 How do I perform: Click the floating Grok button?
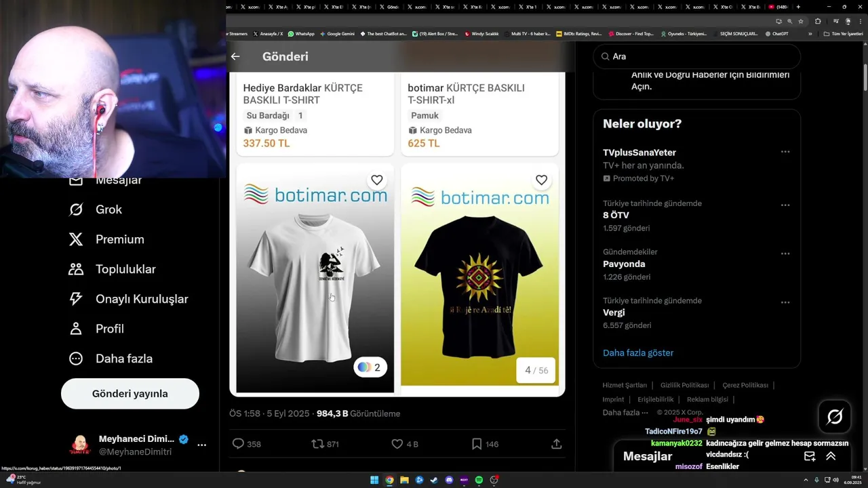(x=835, y=417)
